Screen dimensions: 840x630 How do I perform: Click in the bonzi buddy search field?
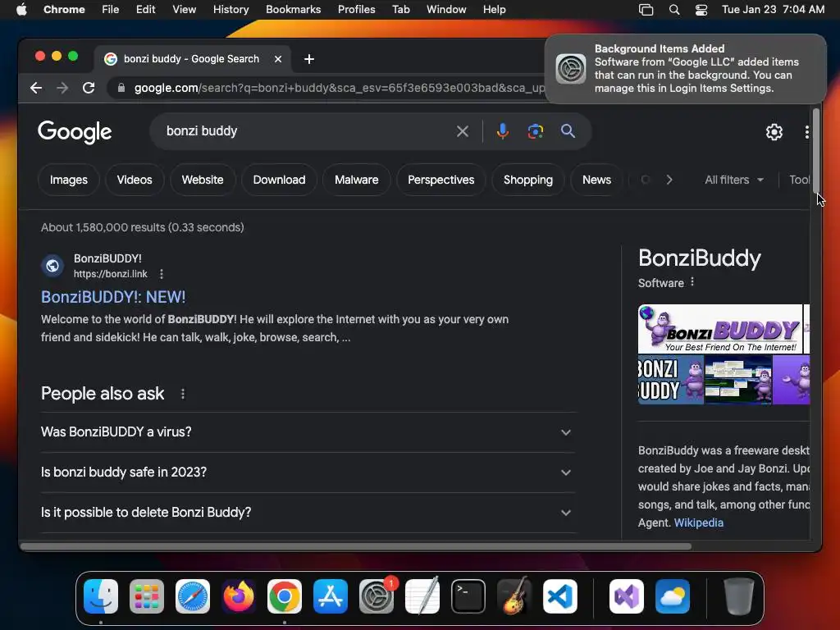point(305,131)
